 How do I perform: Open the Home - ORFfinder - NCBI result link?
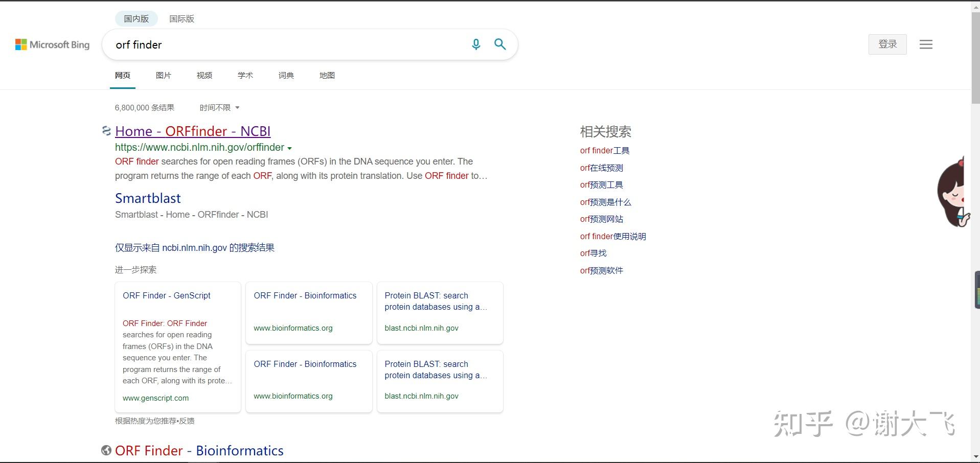pos(193,131)
